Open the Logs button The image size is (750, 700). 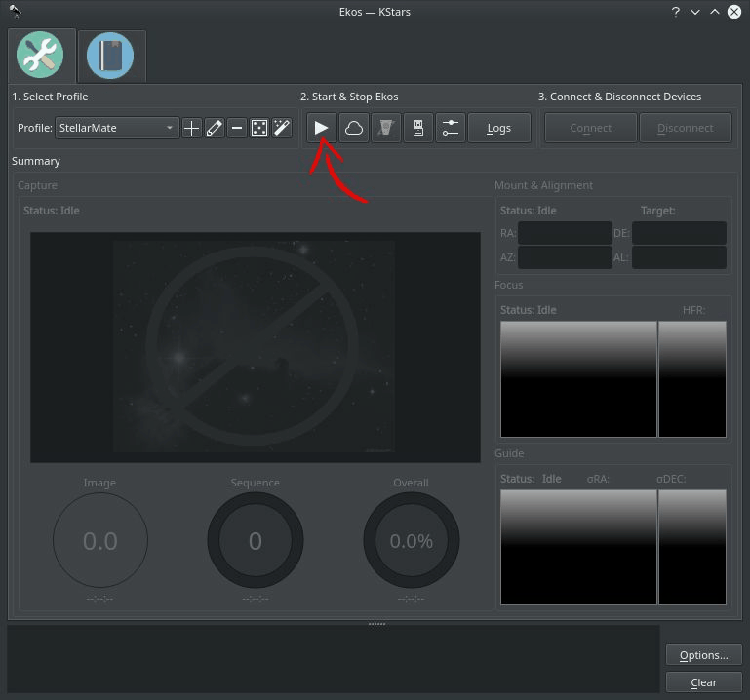point(499,128)
